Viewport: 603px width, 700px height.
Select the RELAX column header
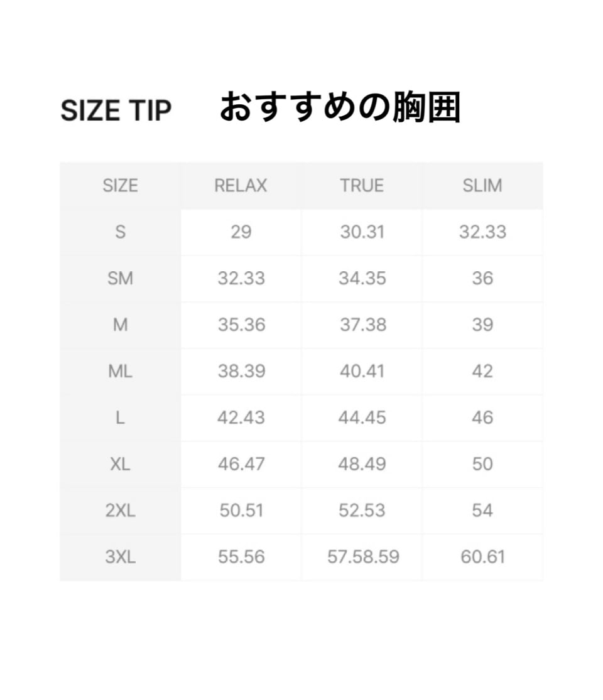click(241, 186)
